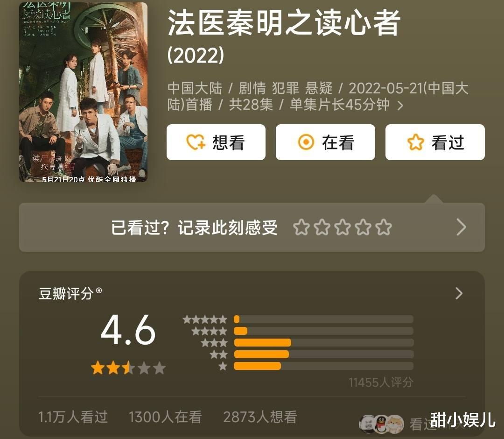This screenshot has width=504, height=439.
Task: Tap the heart-plus icon on 想看
Action: [196, 142]
